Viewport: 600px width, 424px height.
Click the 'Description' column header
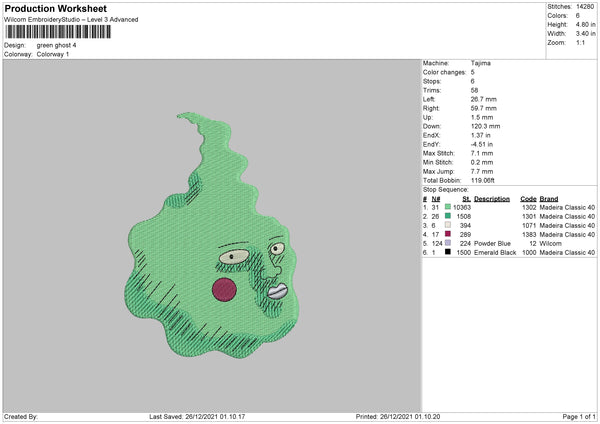[492, 199]
